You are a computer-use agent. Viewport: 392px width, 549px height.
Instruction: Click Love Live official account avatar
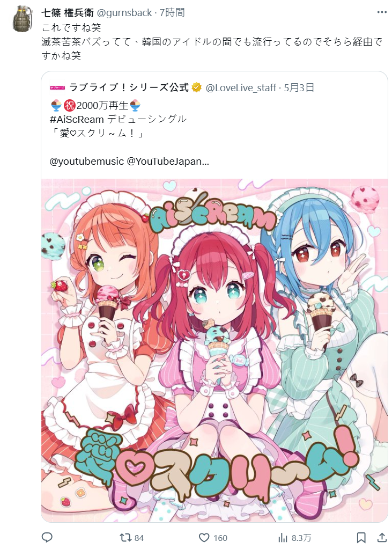tap(57, 87)
